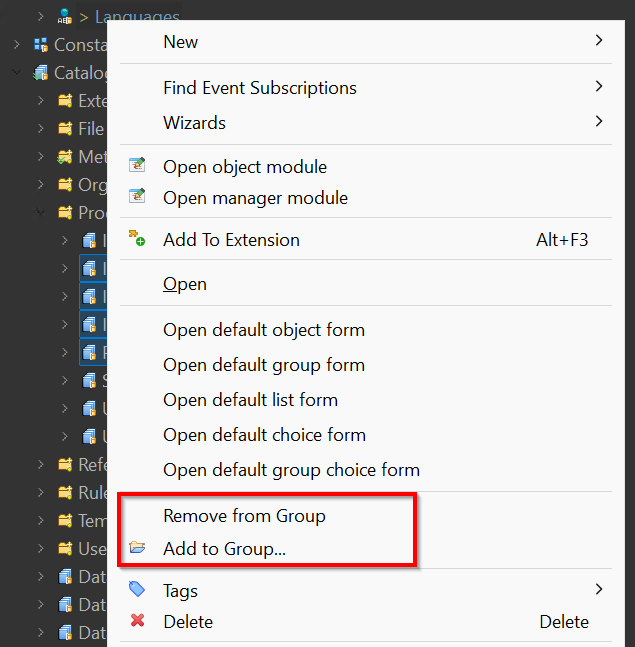Open the Wizards submenu
The image size is (635, 647).
tap(366, 123)
